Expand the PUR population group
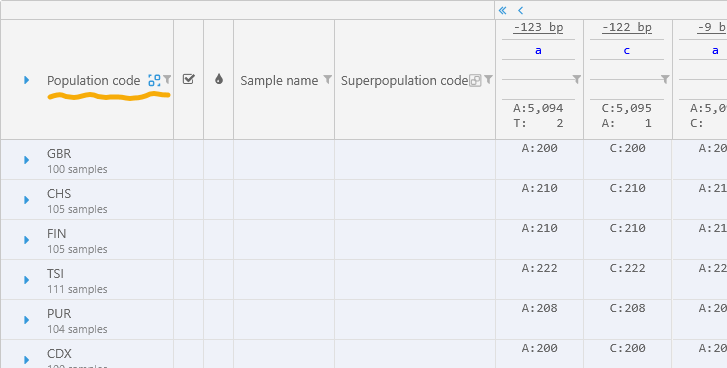 click(26, 320)
